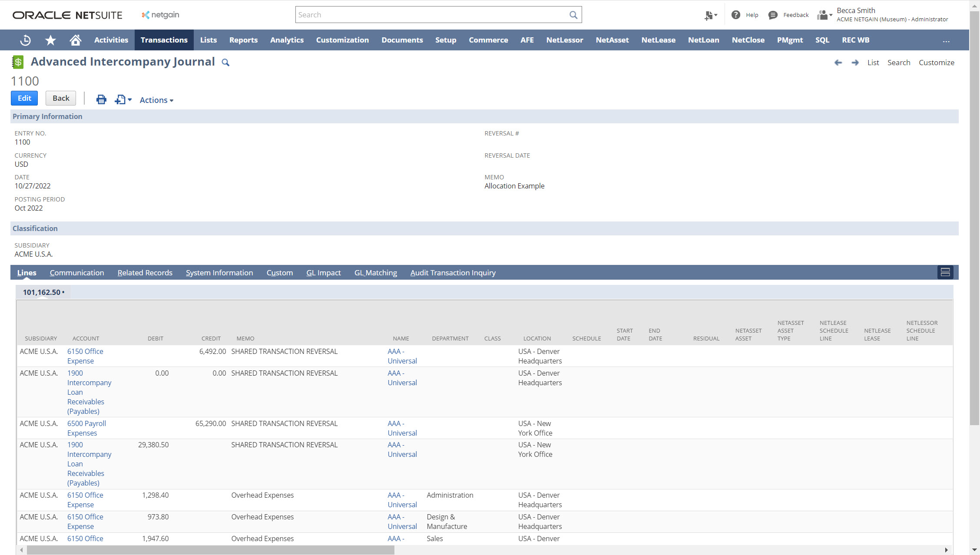Click the Oracle NetSuite logo
This screenshot has width=980, height=555.
[67, 15]
